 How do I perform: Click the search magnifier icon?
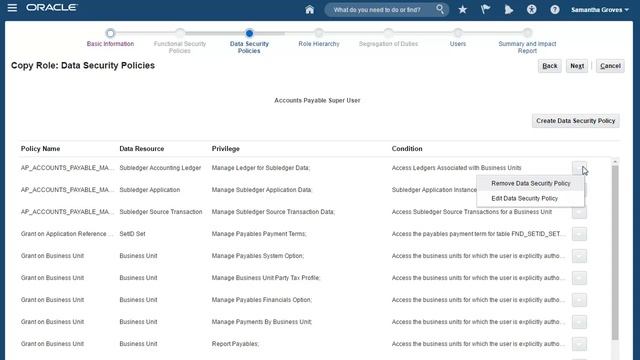[x=440, y=9]
